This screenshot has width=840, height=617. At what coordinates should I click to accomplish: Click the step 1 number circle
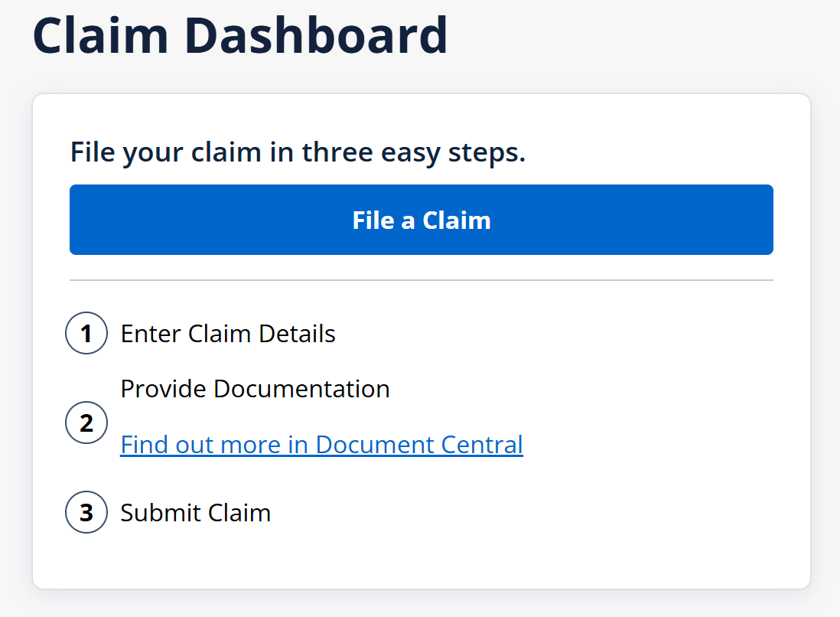point(86,334)
